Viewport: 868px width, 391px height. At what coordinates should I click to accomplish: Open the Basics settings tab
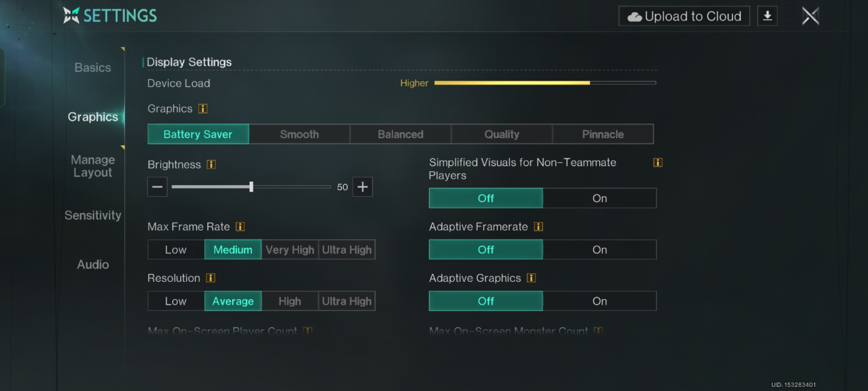point(93,68)
